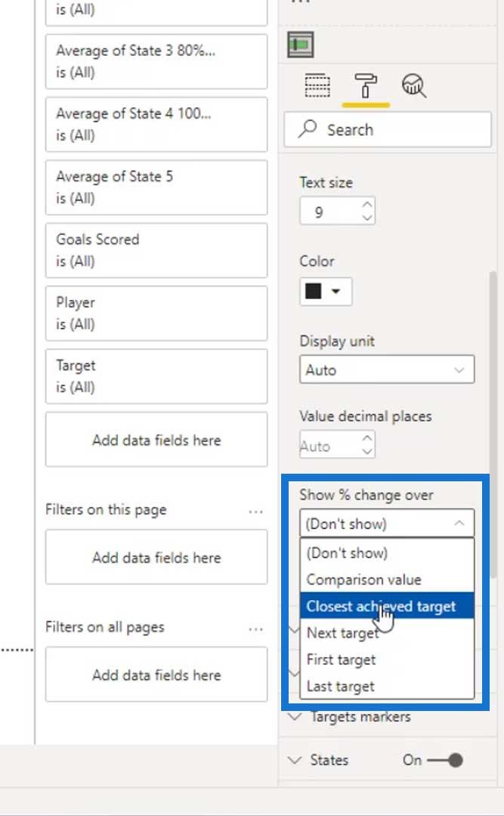Screen dimensions: 504x816
Task: Click the format pane Search field
Action: click(388, 129)
